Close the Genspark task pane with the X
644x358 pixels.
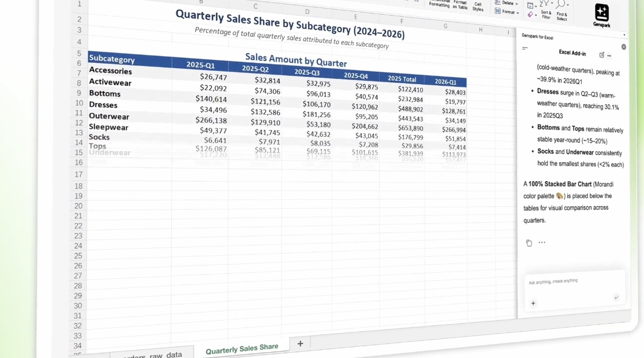coord(624,47)
